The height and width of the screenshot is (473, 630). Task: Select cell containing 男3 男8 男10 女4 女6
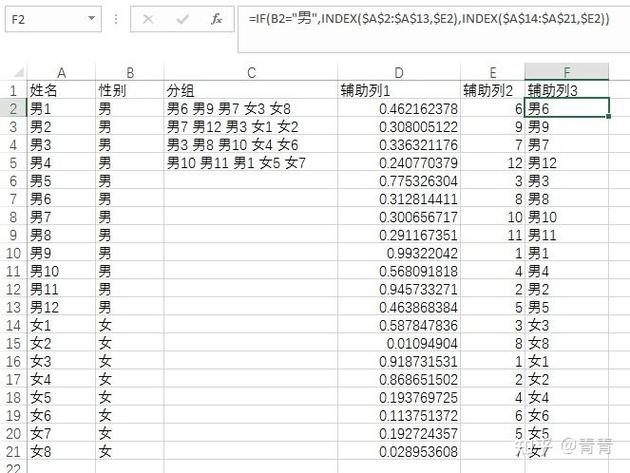coord(251,145)
